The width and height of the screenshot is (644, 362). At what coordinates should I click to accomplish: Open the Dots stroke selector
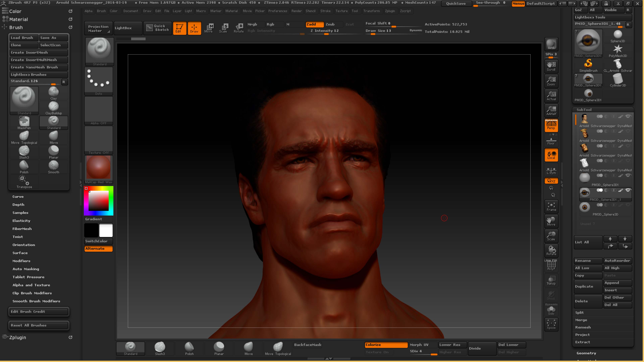98,81
